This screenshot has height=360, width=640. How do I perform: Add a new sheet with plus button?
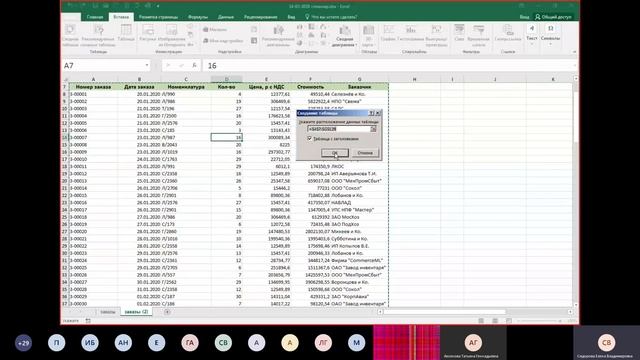pos(167,312)
